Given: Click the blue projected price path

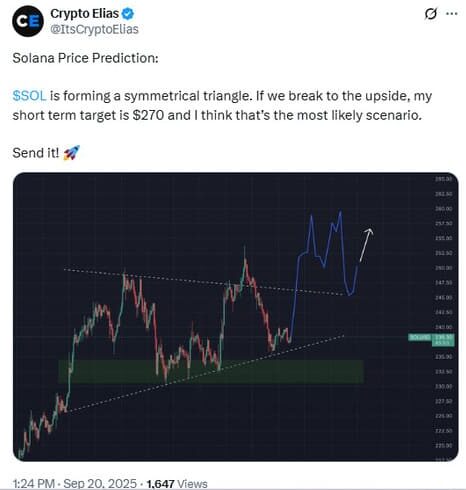Looking at the screenshot, I should (x=323, y=267).
